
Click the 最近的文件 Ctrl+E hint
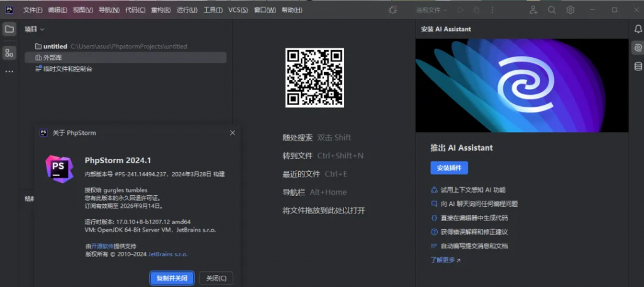(x=315, y=174)
